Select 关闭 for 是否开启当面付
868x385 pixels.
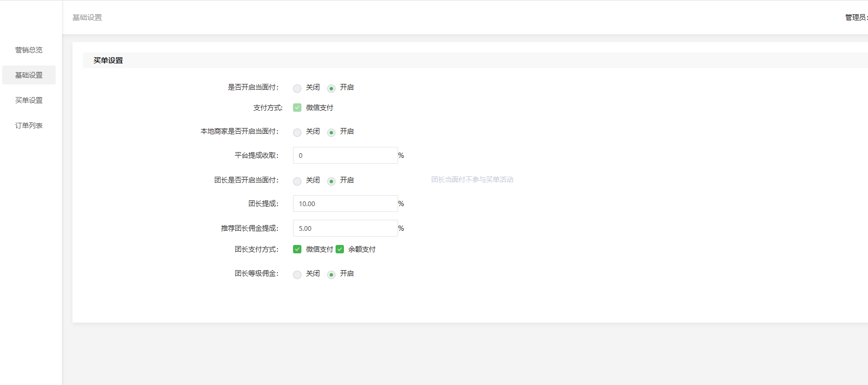(x=297, y=88)
